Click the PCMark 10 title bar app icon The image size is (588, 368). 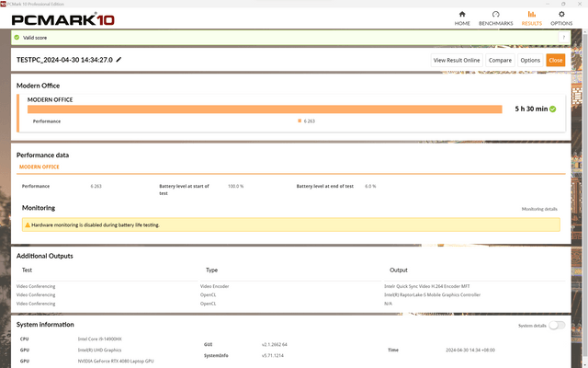coord(4,4)
